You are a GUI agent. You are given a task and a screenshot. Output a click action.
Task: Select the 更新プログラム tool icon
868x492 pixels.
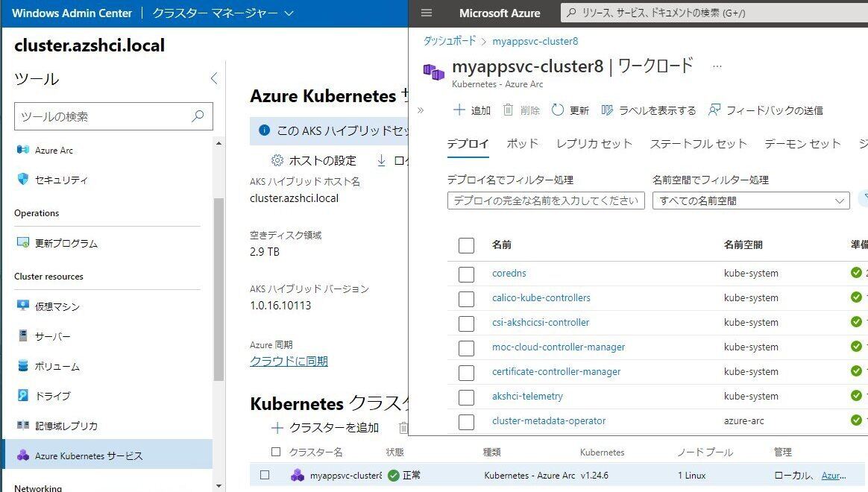click(x=22, y=242)
